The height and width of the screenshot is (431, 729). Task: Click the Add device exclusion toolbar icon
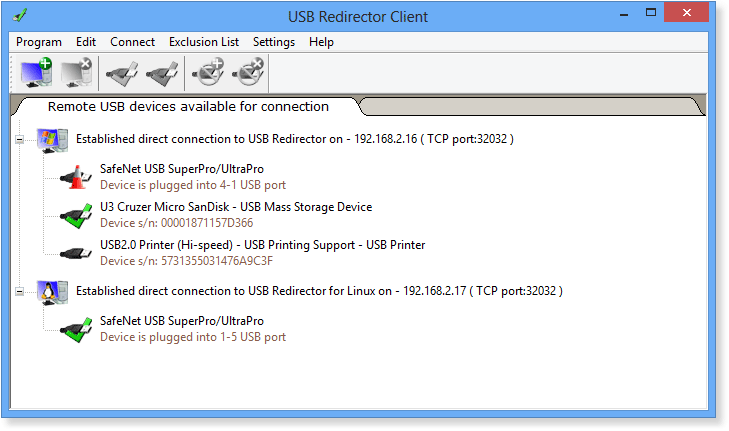(208, 73)
